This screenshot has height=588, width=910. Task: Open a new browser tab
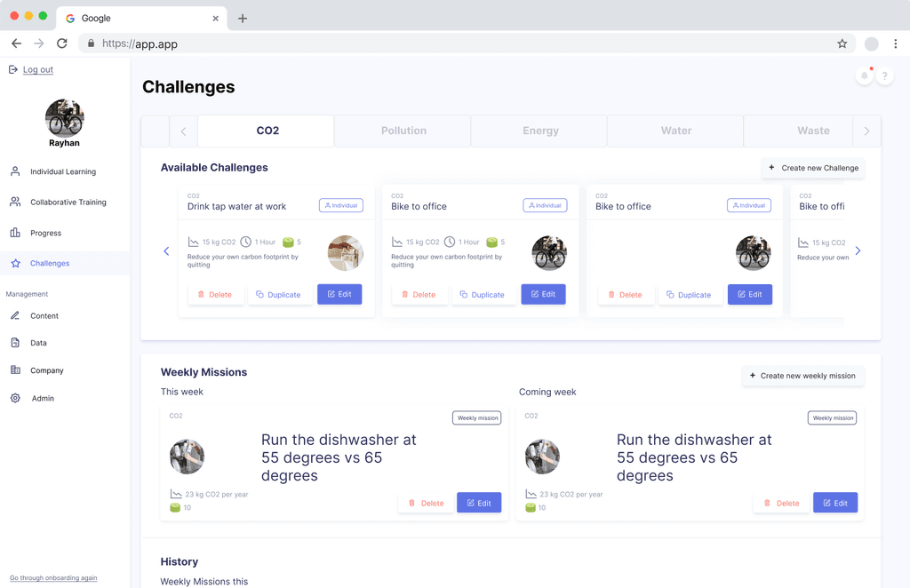[x=243, y=19]
